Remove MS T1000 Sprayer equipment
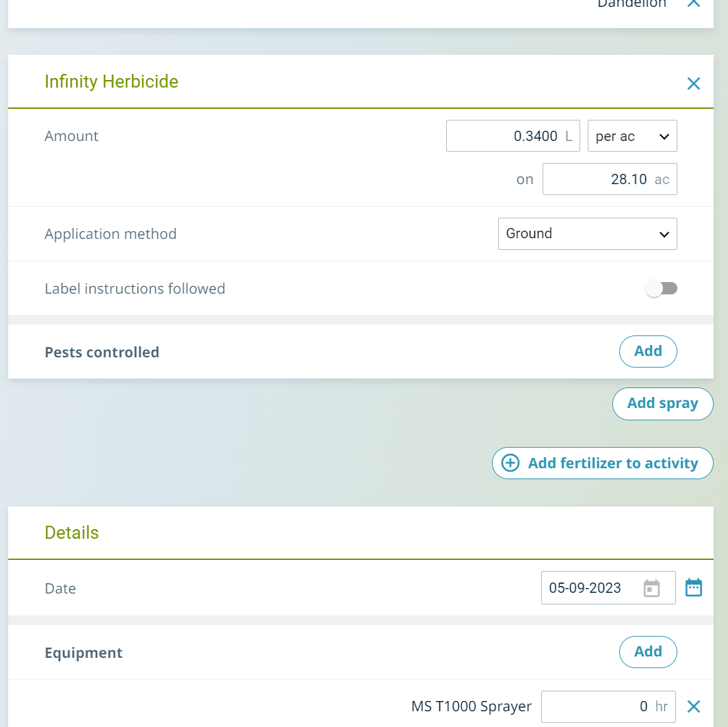This screenshot has width=728, height=727. [693, 706]
